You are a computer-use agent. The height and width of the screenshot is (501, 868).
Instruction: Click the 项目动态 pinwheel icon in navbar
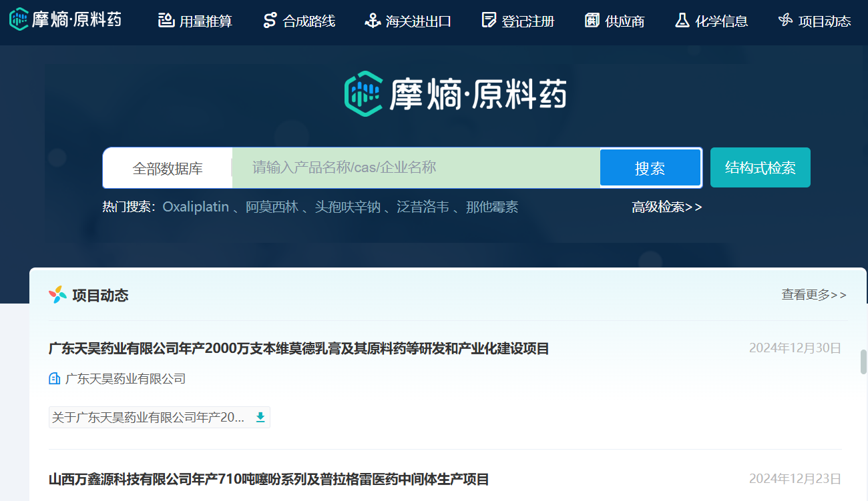pyautogui.click(x=785, y=20)
